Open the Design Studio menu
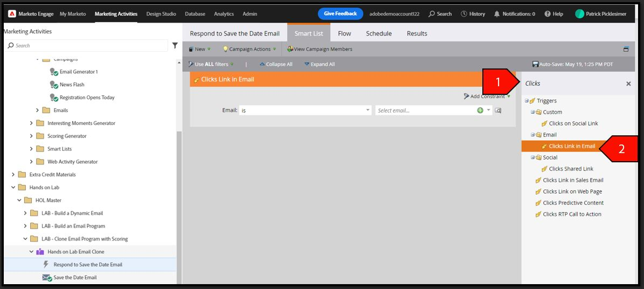 (161, 13)
